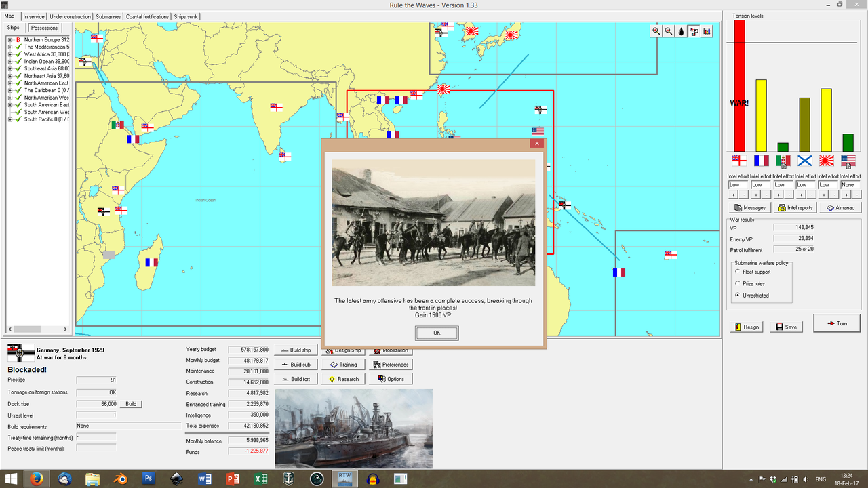Open the Low intel effort dropdown

click(737, 184)
